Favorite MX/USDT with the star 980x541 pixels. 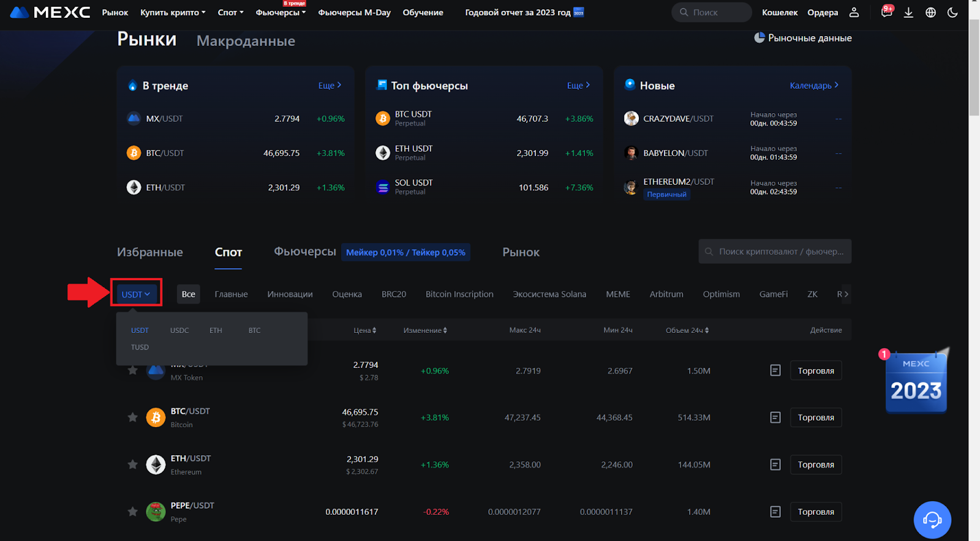[132, 370]
